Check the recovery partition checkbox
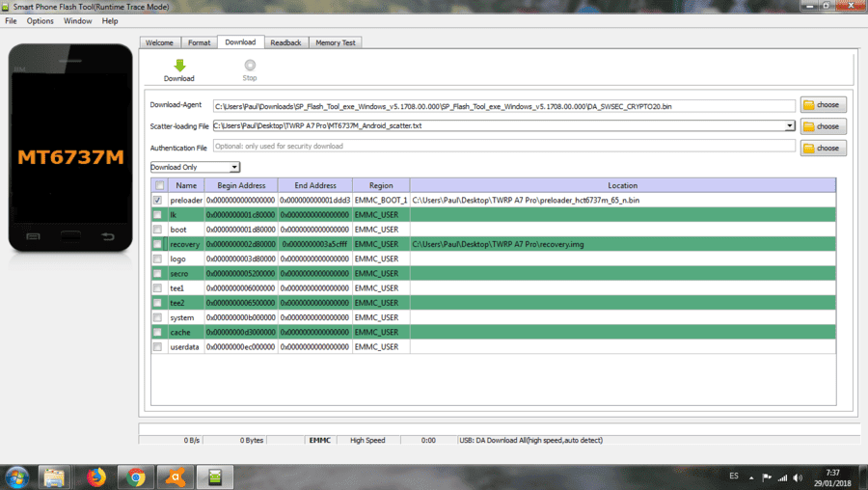868x490 pixels. 158,244
